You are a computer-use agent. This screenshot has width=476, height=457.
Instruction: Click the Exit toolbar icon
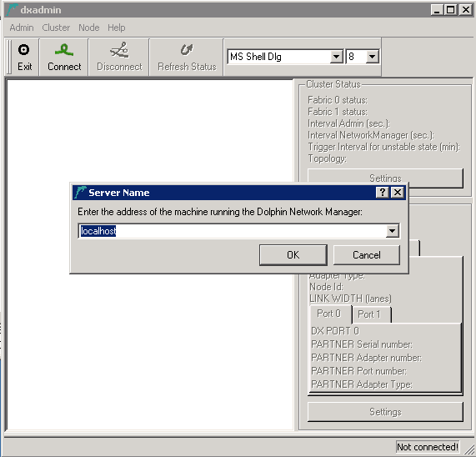tap(23, 50)
